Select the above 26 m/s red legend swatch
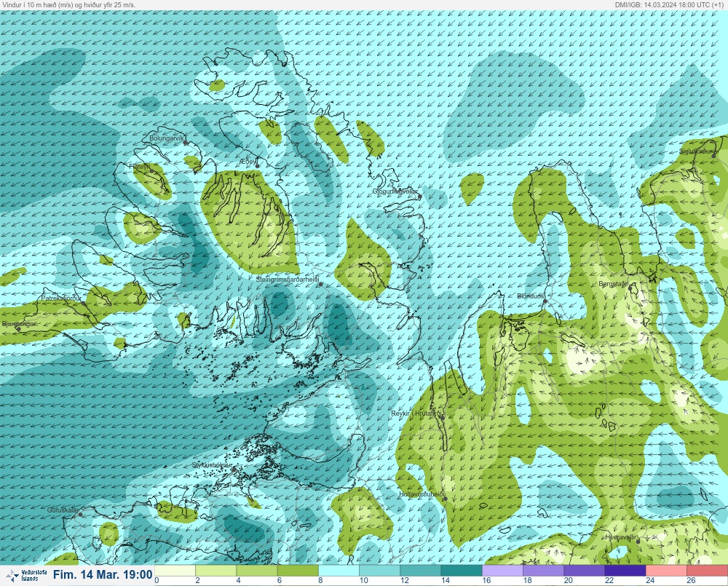The image size is (728, 586). coord(708,570)
